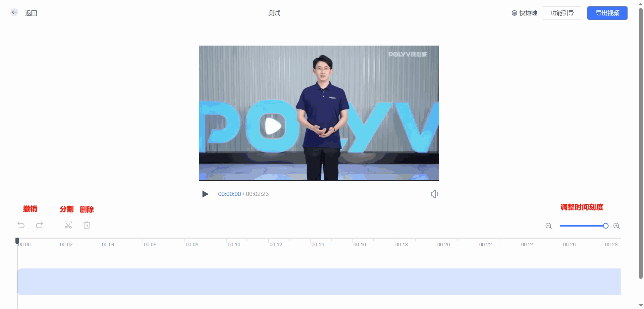Click the 00:16 ruler label
644x309 pixels.
pyautogui.click(x=360, y=245)
